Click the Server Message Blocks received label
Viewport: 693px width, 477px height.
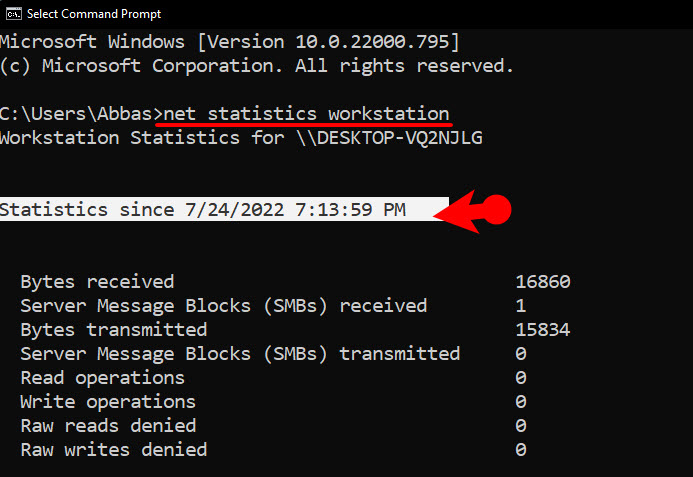[224, 306]
